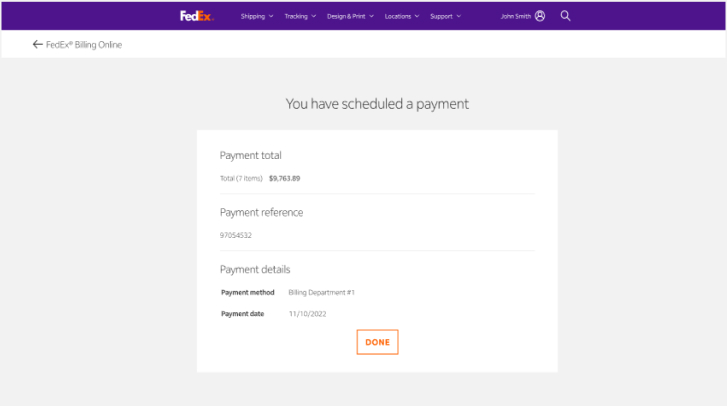Open the search magnifier icon

click(566, 16)
